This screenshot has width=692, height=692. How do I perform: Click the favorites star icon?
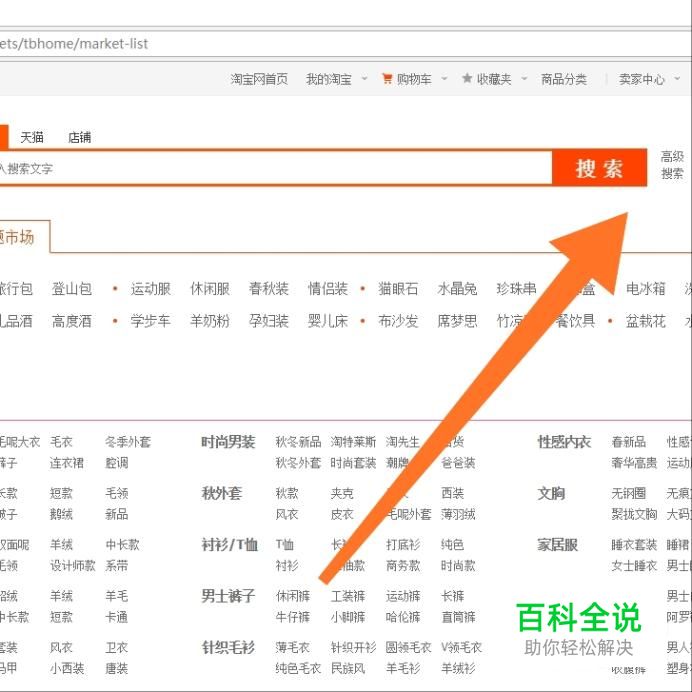[x=467, y=79]
